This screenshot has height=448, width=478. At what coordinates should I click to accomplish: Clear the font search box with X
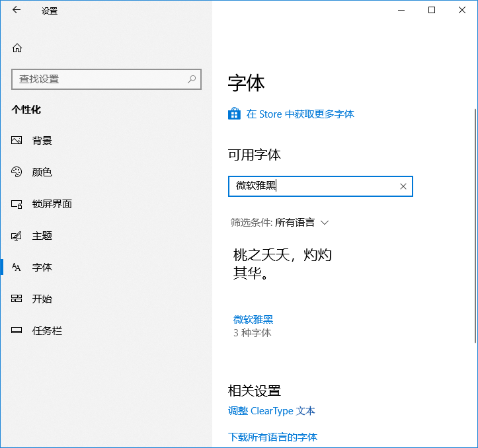pos(403,186)
